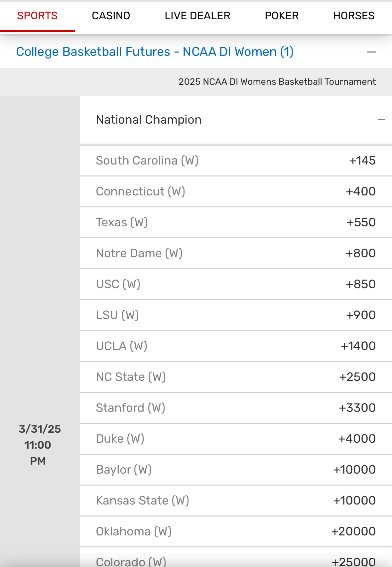
Task: Pick Kansas State (W) +10000 odds
Action: [354, 501]
